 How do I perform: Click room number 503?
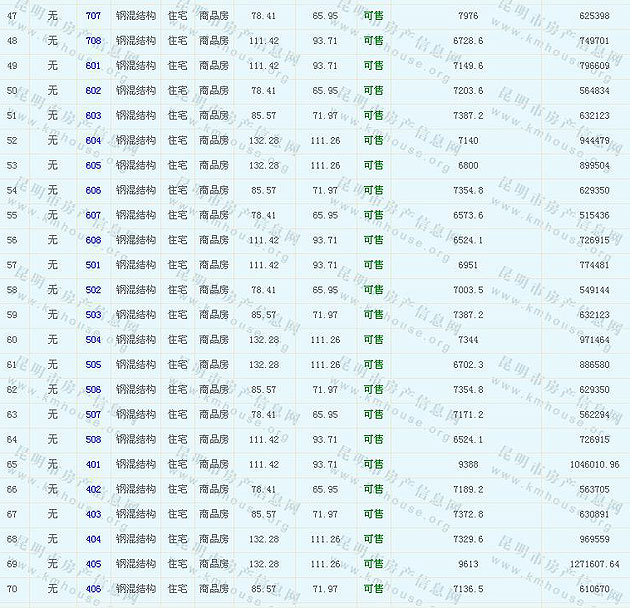[93, 315]
